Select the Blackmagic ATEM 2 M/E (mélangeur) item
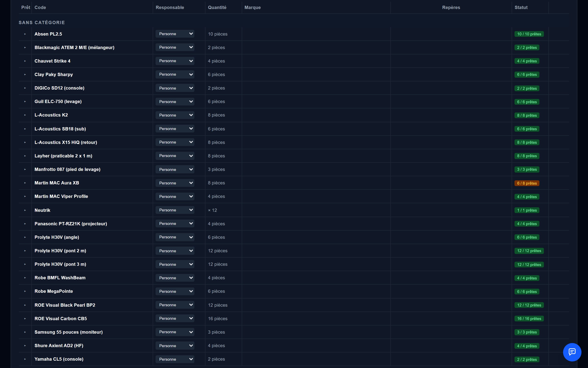The image size is (588, 368). (x=74, y=47)
